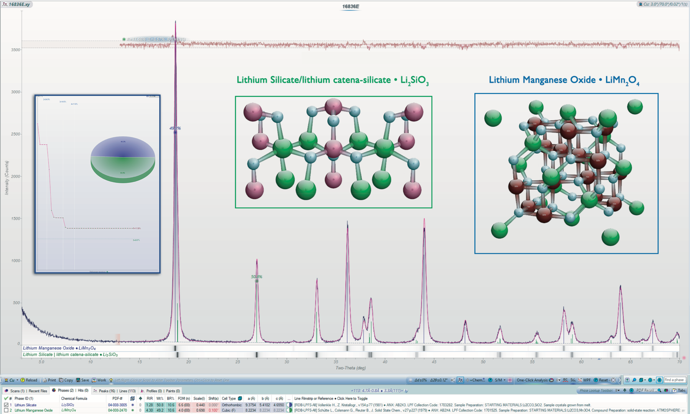Click the Cell Type column header
Image resolution: width=690 pixels, height=414 pixels.
pyautogui.click(x=232, y=398)
